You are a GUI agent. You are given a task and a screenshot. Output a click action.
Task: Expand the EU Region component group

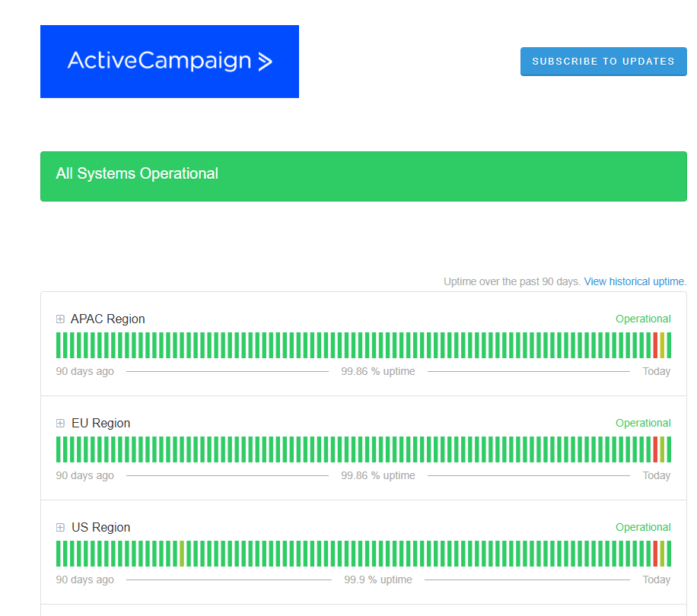pos(60,424)
